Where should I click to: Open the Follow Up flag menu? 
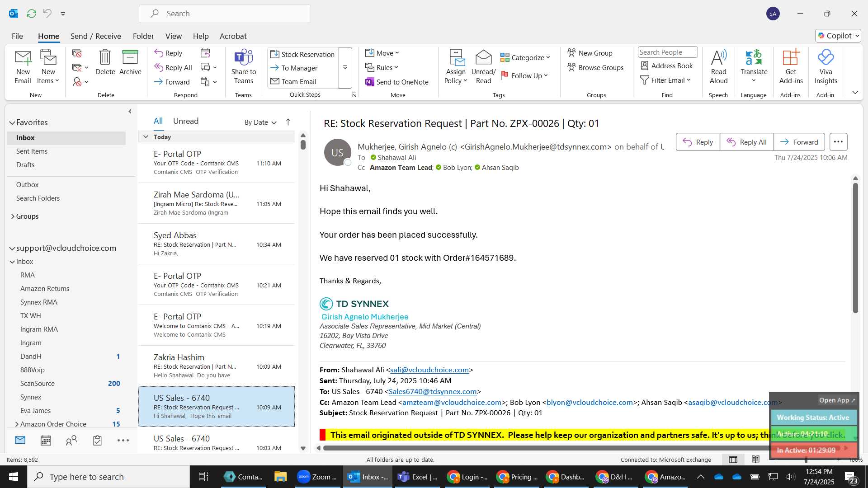click(x=524, y=75)
